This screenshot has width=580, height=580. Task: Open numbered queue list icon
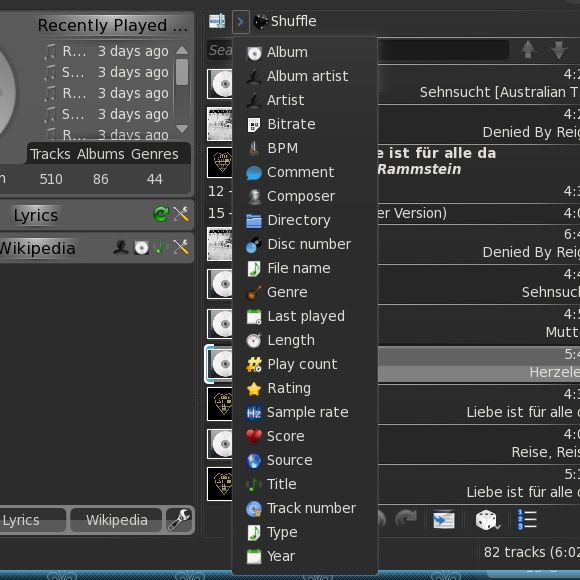527,519
